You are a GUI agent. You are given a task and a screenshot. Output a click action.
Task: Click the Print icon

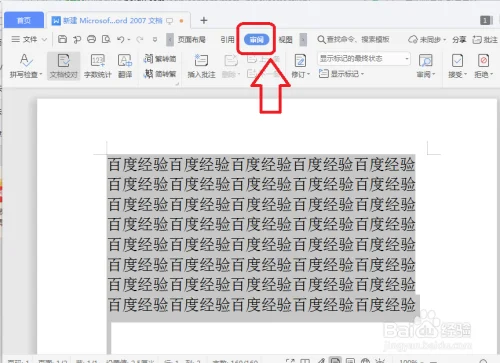coord(91,39)
